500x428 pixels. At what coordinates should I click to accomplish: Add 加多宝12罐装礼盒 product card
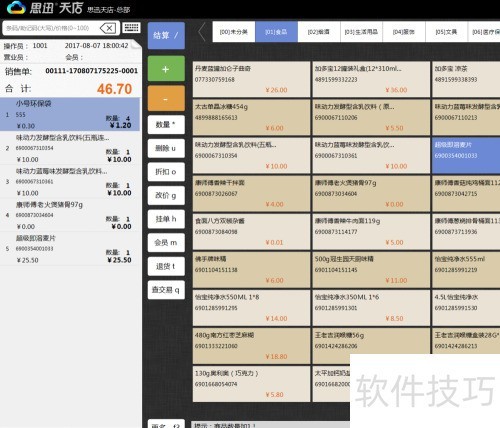pos(371,79)
